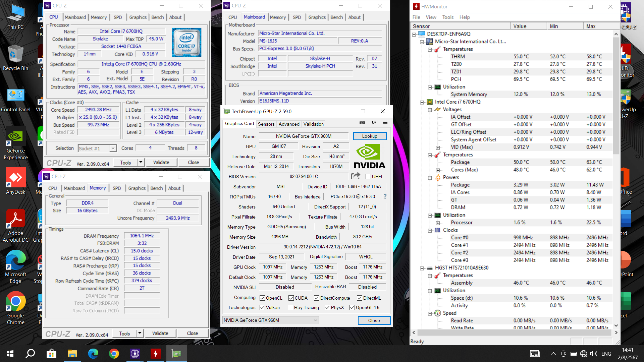Screen dimensions: 644x362
Task: Toggle Ray Tracing checkbox
Action: pos(290,307)
